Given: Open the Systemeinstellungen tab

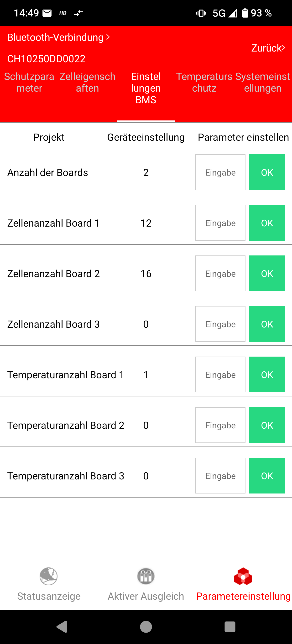Looking at the screenshot, I should pos(262,82).
